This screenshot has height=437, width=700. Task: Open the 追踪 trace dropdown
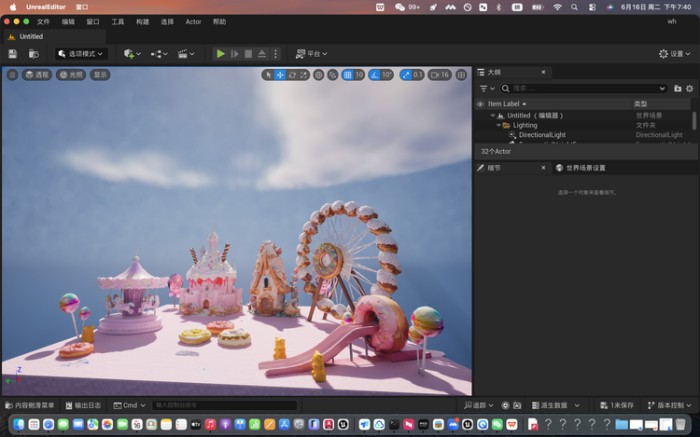click(x=479, y=405)
